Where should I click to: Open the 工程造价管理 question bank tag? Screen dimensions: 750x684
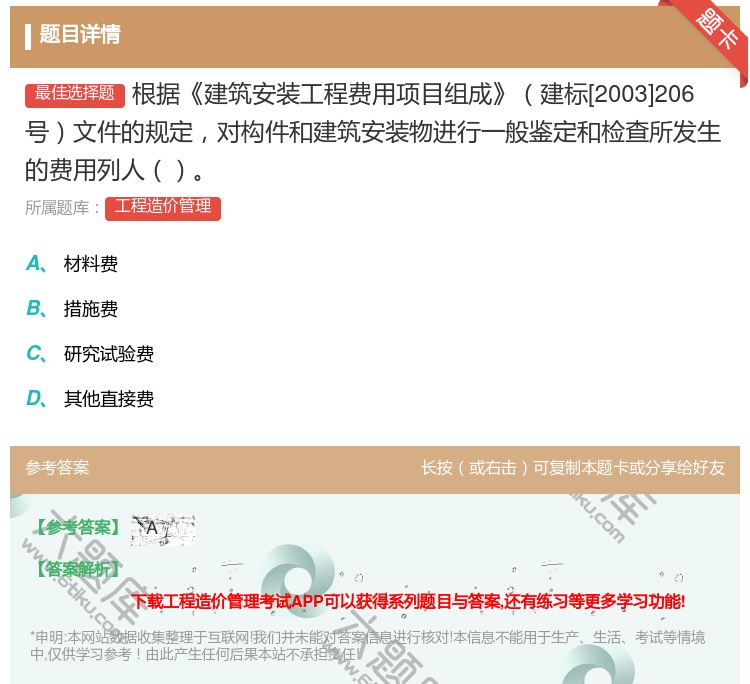[x=163, y=208]
